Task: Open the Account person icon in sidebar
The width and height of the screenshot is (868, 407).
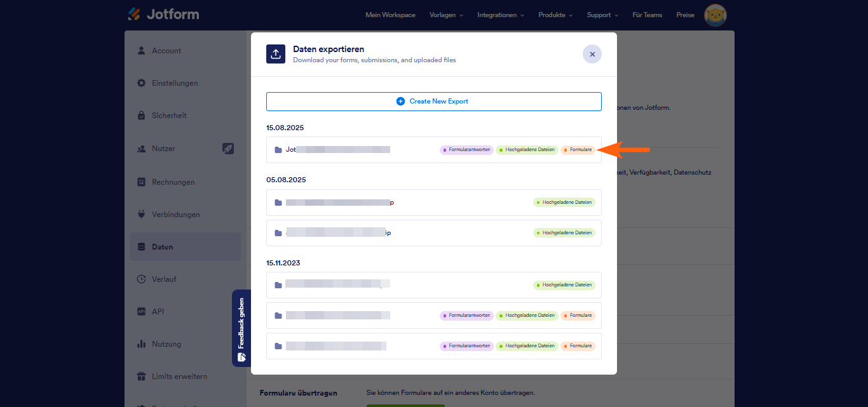Action: coord(141,51)
